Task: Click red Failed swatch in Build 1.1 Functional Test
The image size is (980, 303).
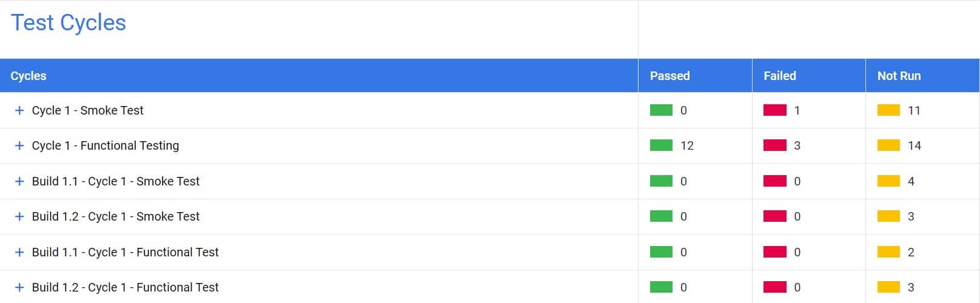Action: tap(774, 252)
